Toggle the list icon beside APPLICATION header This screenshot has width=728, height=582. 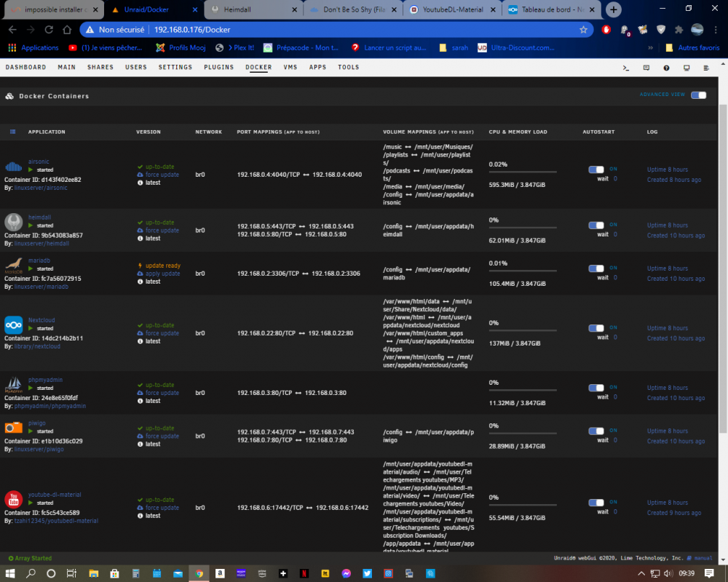tap(13, 132)
